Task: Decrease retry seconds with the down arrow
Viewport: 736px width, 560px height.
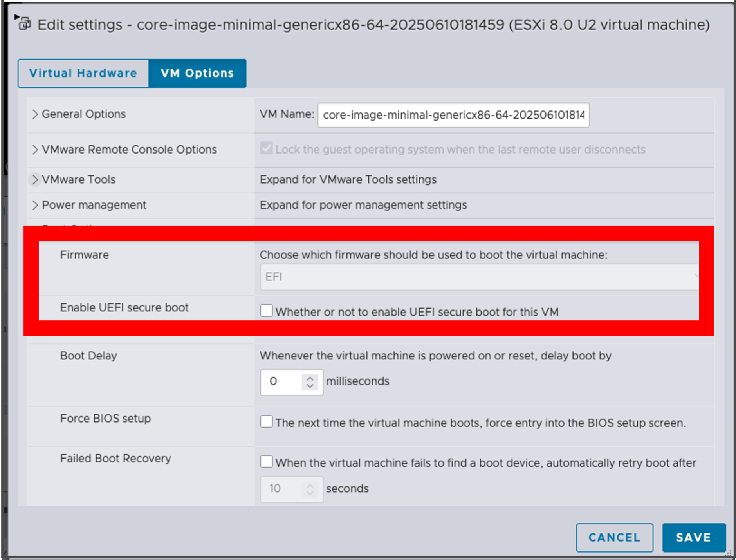Action: pyautogui.click(x=310, y=493)
